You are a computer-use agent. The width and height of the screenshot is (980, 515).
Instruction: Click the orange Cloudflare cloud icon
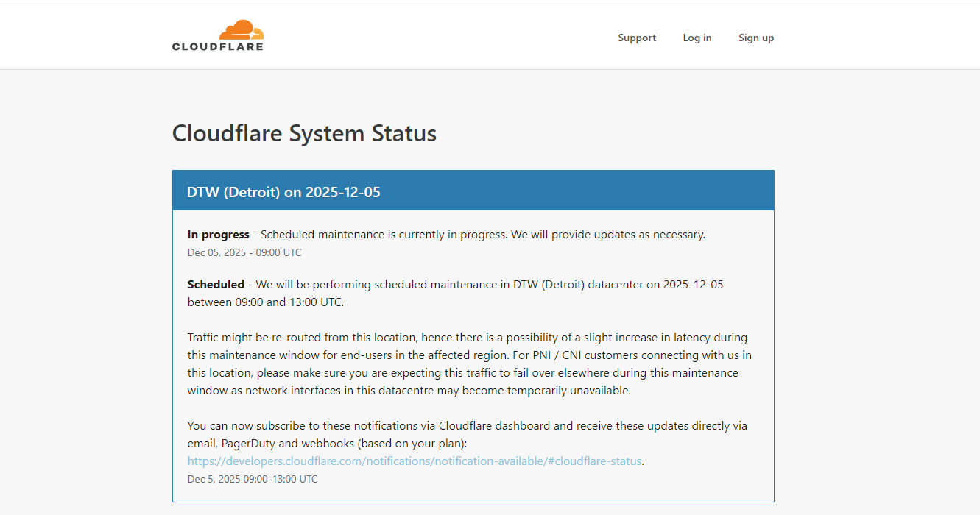point(241,30)
